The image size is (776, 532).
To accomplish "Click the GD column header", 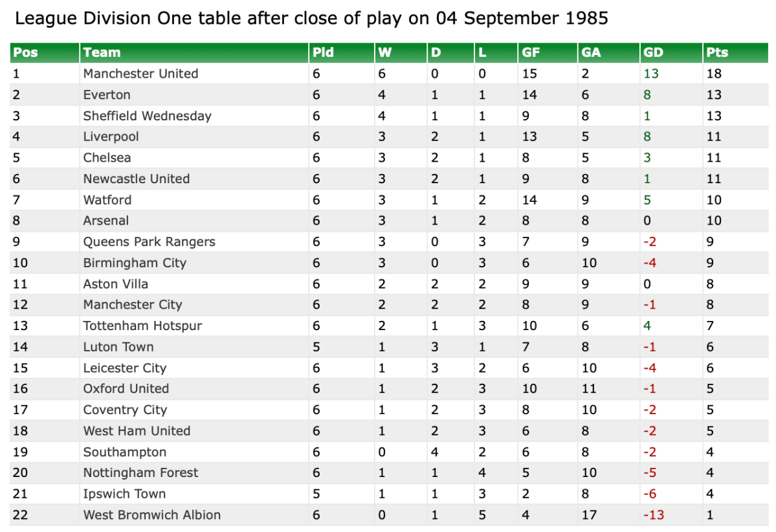I will [653, 53].
